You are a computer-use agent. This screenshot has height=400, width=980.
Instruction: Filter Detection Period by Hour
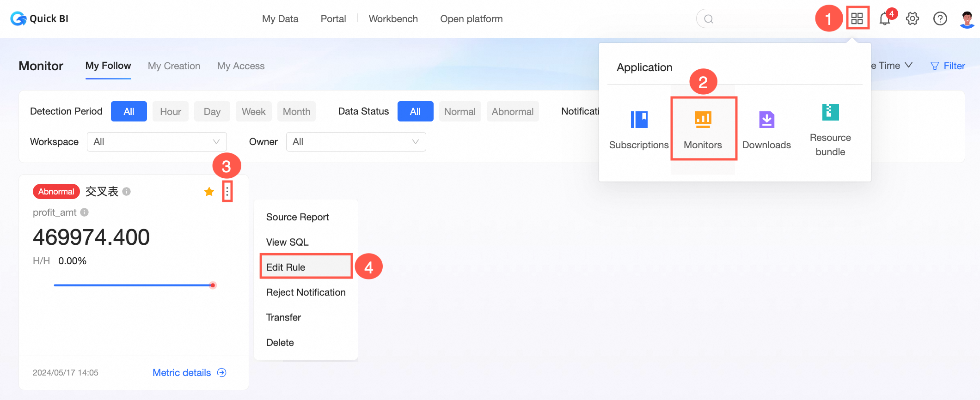(x=171, y=111)
